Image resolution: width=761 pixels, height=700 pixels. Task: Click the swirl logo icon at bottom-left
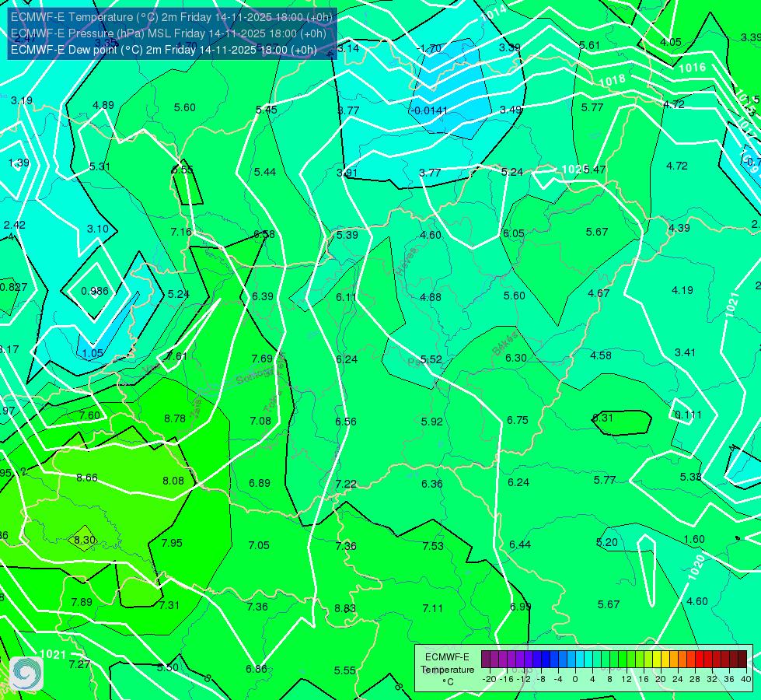[x=26, y=673]
